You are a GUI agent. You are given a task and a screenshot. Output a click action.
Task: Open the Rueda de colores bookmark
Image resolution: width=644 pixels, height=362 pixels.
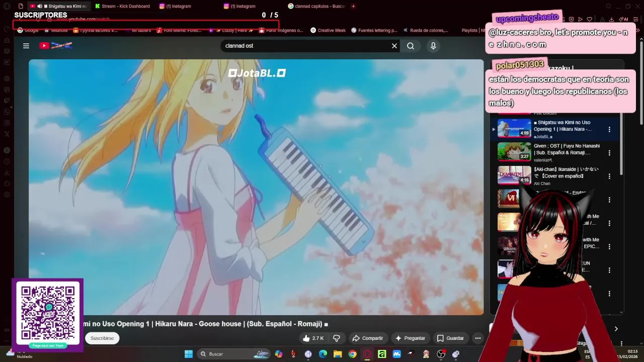pos(426,30)
